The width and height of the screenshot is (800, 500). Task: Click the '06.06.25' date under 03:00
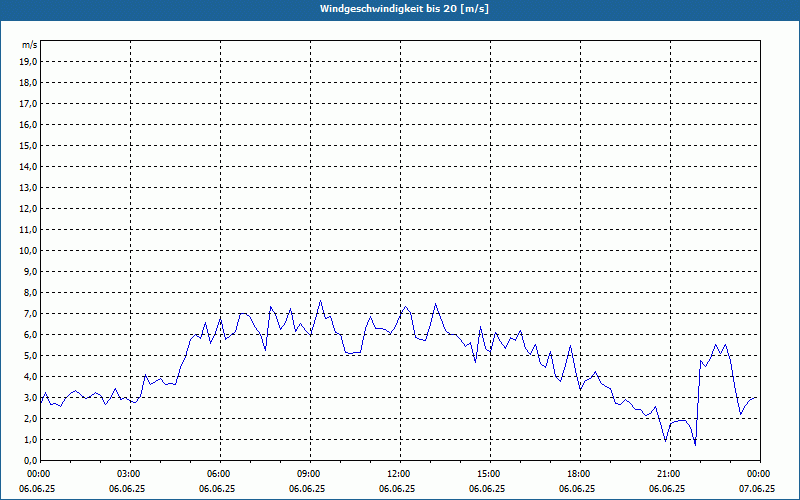pos(127,489)
